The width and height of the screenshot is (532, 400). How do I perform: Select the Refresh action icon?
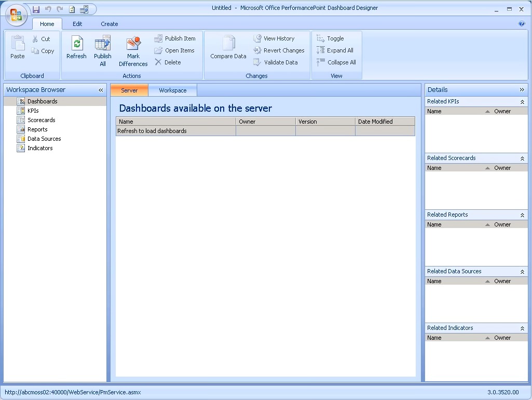point(76,46)
